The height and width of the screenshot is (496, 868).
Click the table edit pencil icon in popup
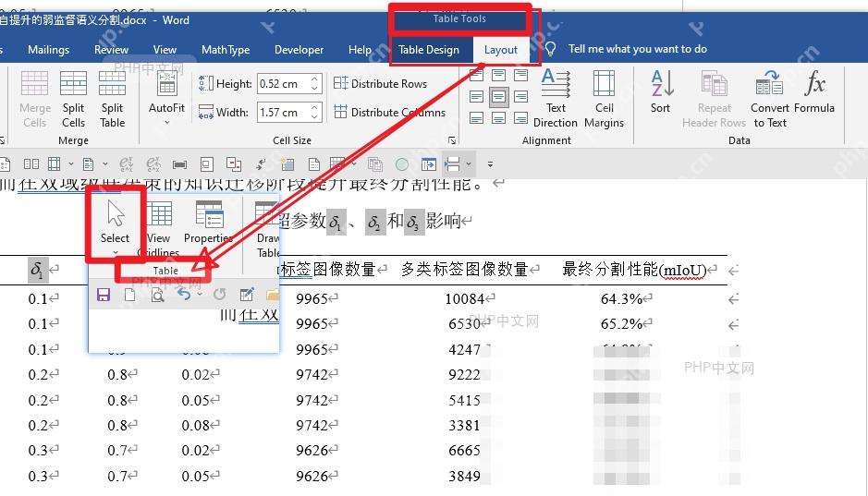247,294
